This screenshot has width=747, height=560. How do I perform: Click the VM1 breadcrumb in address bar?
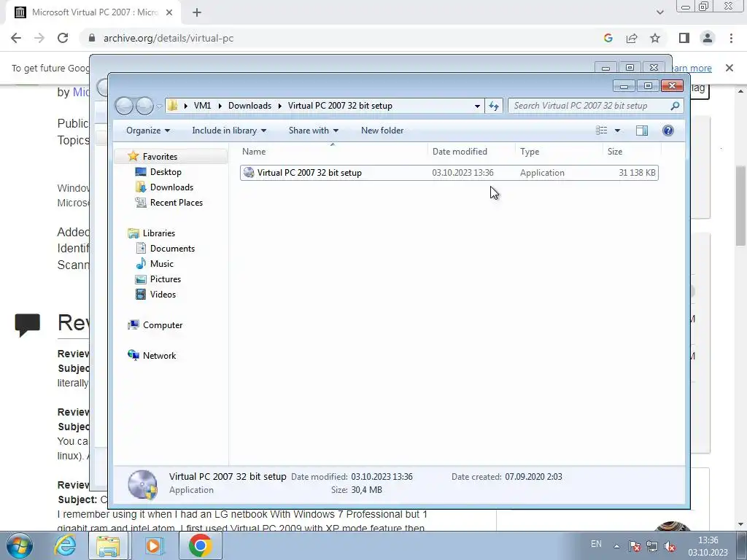[x=202, y=106]
